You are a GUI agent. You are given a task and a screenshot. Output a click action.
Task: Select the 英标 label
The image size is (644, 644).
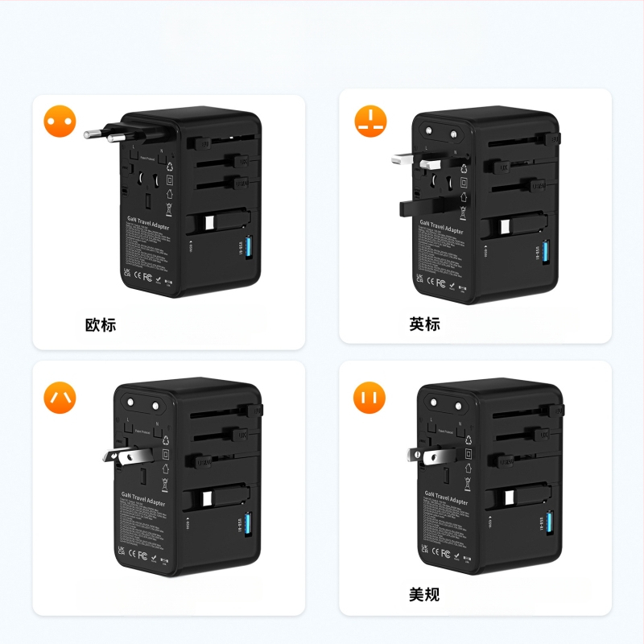pyautogui.click(x=425, y=324)
